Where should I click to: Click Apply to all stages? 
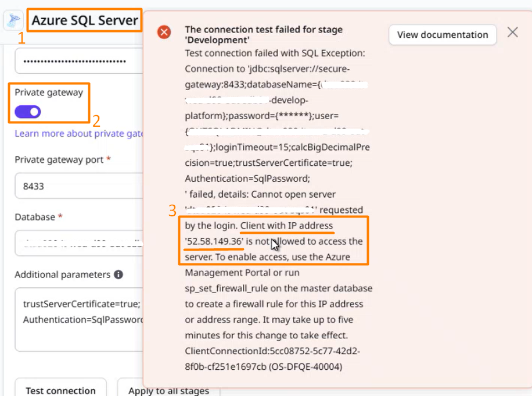[168, 390]
